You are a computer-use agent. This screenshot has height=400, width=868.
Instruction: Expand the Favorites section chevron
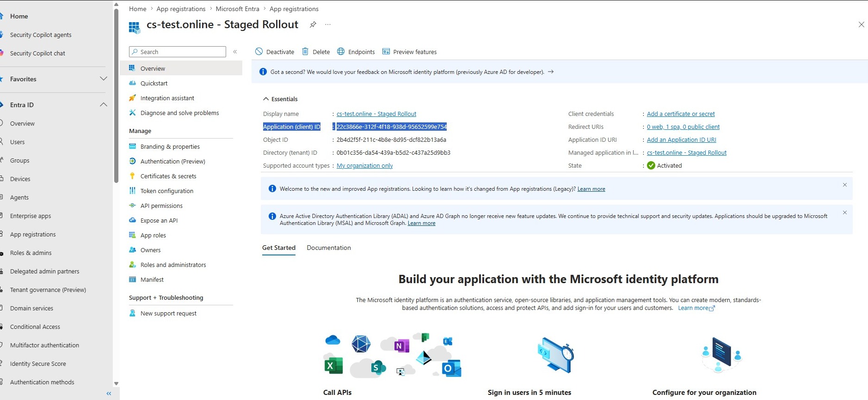104,79
